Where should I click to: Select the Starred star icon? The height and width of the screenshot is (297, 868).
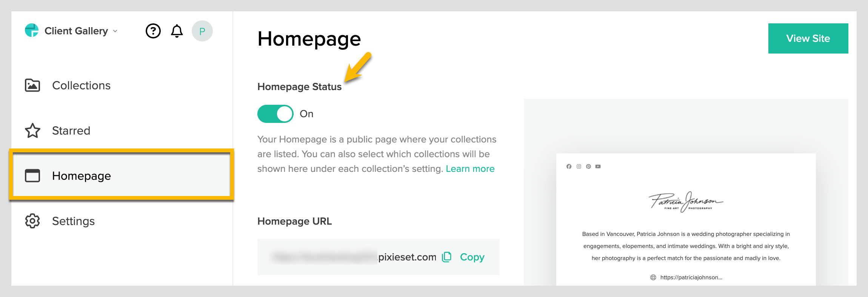32,131
